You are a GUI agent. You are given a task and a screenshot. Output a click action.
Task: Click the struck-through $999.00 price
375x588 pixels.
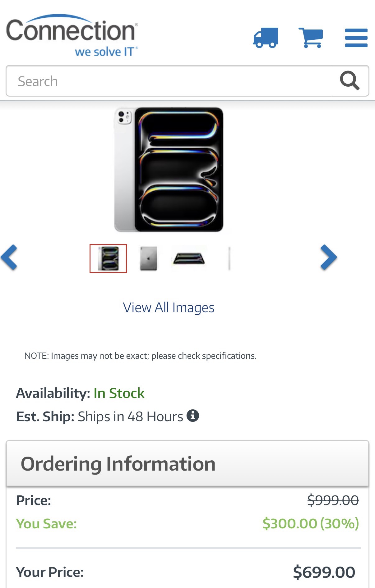click(x=333, y=500)
